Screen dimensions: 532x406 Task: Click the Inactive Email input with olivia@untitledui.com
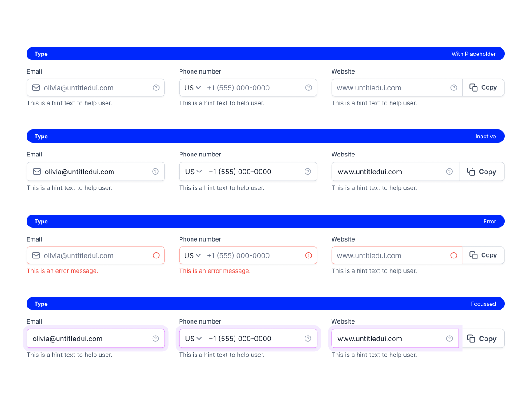[96, 172]
